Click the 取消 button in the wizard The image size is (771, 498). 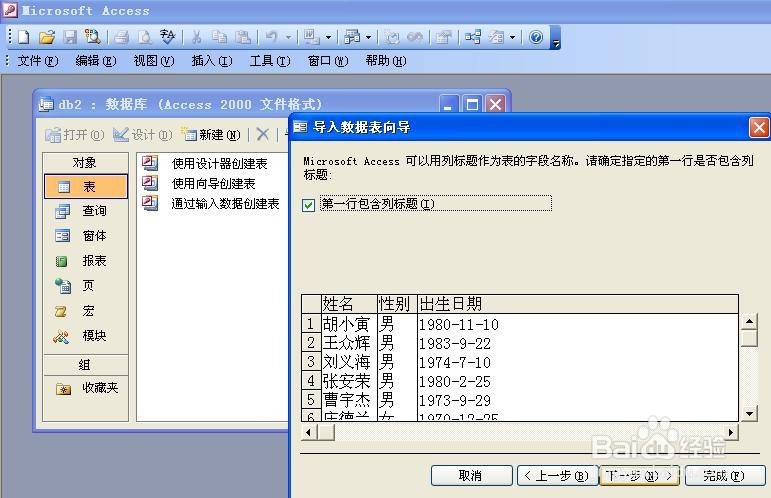tap(472, 475)
